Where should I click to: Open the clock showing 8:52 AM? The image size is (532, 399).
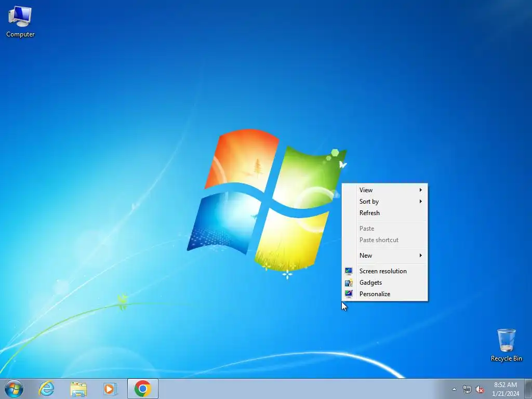coord(506,389)
